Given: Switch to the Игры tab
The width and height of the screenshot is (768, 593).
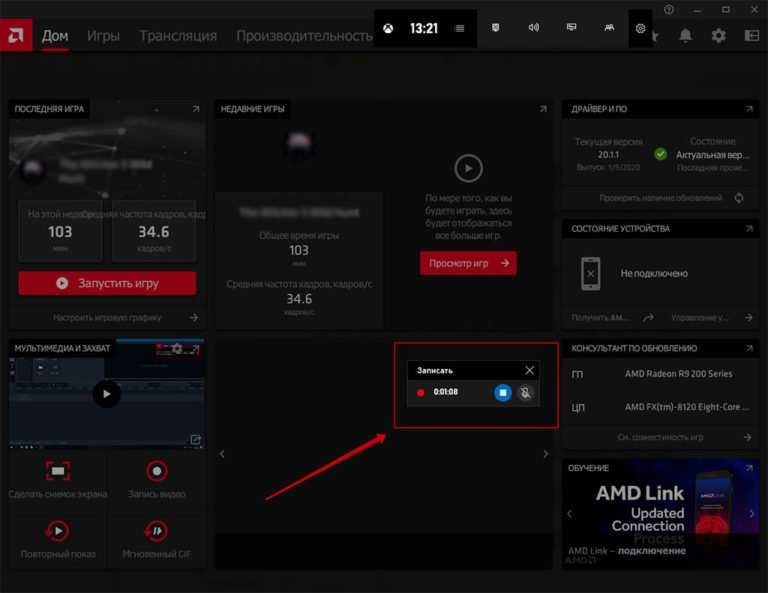Looking at the screenshot, I should click(x=103, y=36).
